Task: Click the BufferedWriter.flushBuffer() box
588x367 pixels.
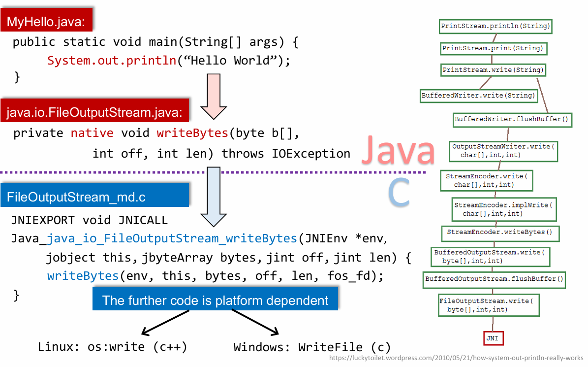Action: click(512, 119)
